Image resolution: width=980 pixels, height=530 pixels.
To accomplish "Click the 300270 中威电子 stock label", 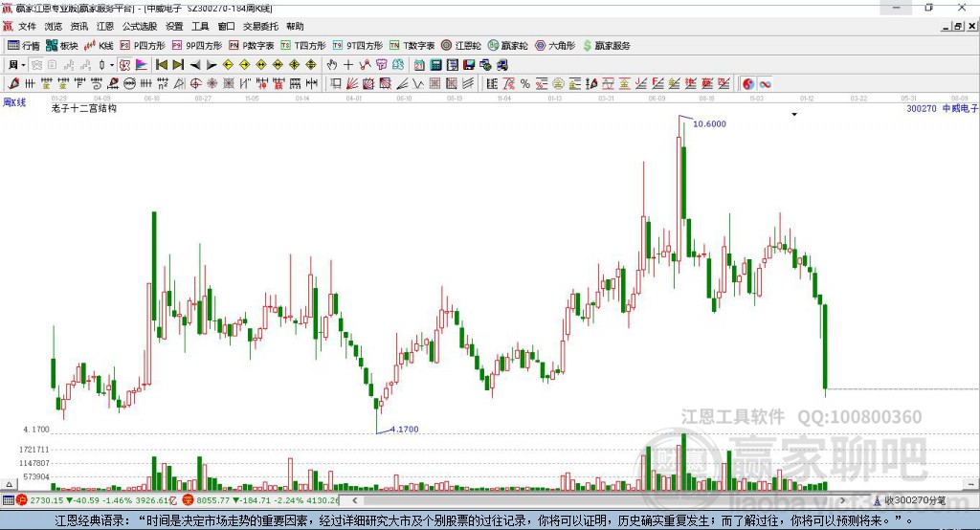I will click(943, 108).
